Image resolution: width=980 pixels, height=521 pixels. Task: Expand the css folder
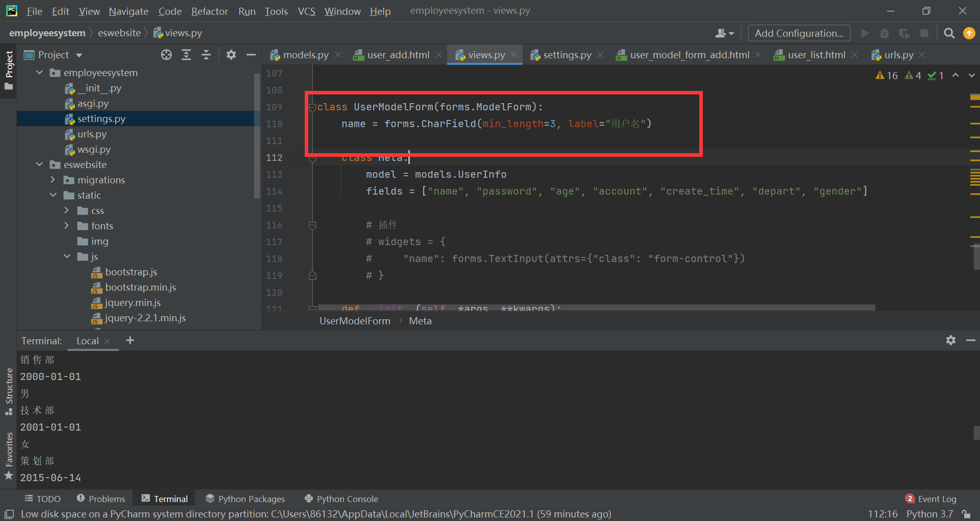[x=66, y=210]
